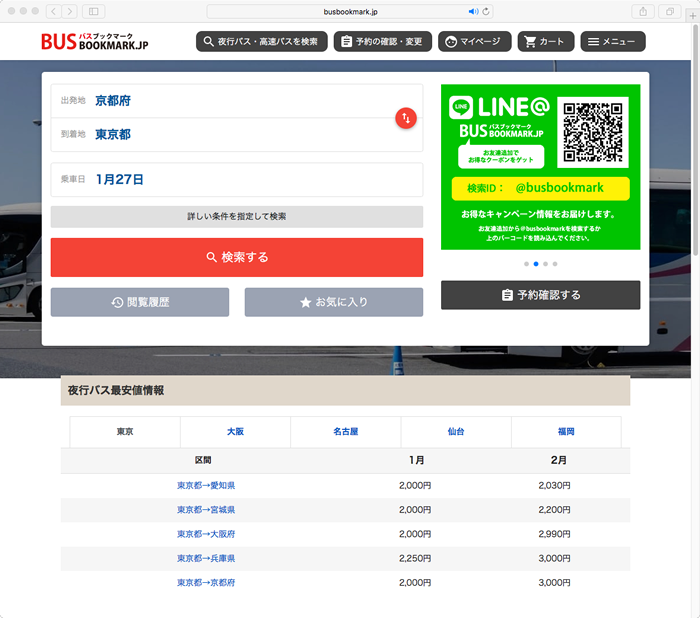Open 予約の確認・変更 in header
Viewport: 700px width, 618px height.
coord(383,42)
